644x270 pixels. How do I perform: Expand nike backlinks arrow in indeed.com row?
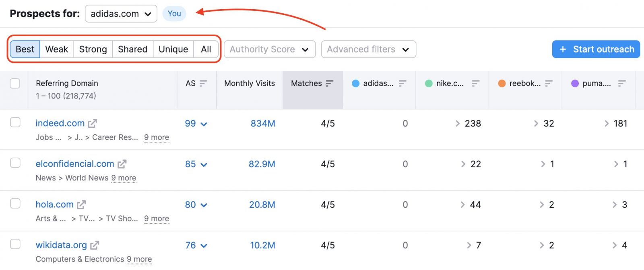point(458,123)
